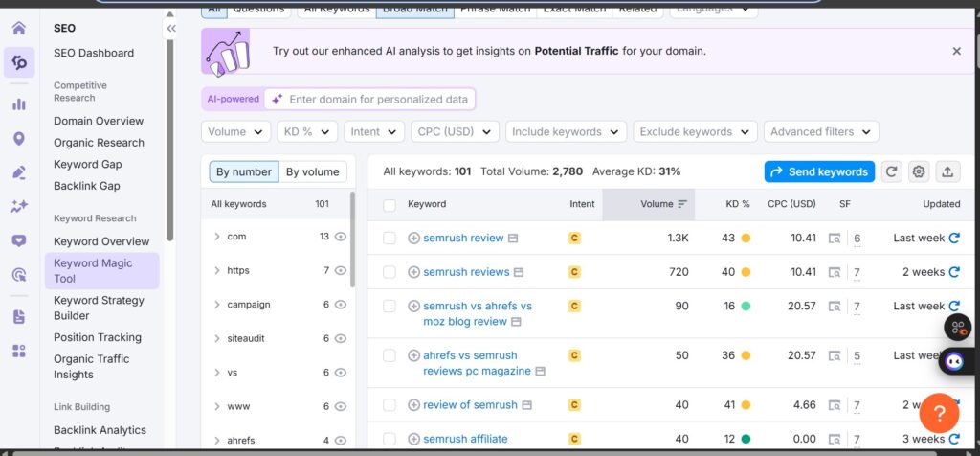Image resolution: width=980 pixels, height=456 pixels.
Task: Open the bar-chart Traffic rail icon
Action: pos(19,104)
